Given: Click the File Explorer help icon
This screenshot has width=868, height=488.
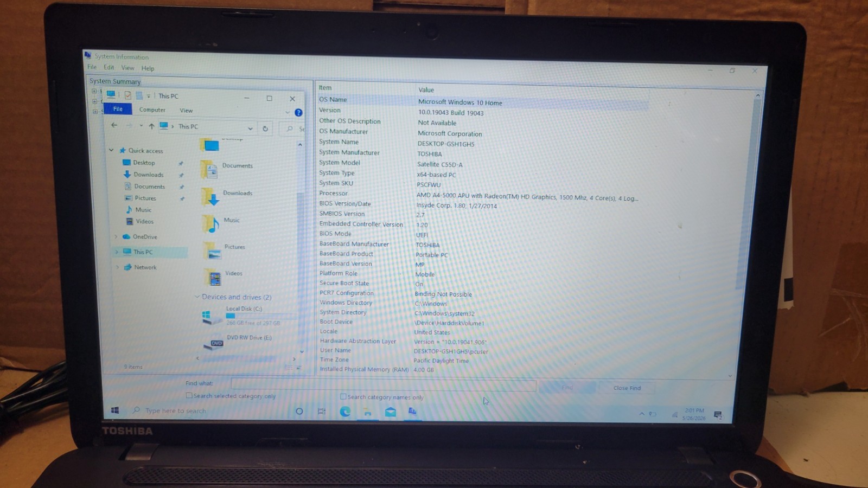Looking at the screenshot, I should click(298, 112).
